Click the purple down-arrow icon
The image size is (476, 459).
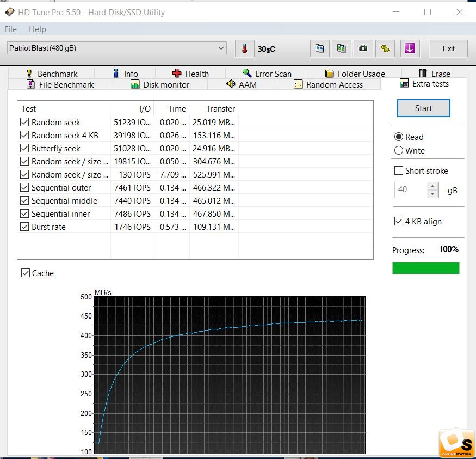coord(410,48)
